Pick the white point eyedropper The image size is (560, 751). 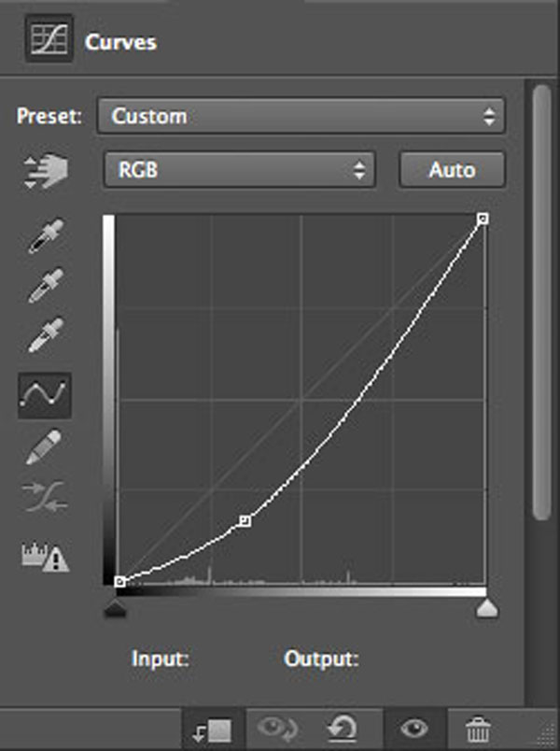pos(46,334)
